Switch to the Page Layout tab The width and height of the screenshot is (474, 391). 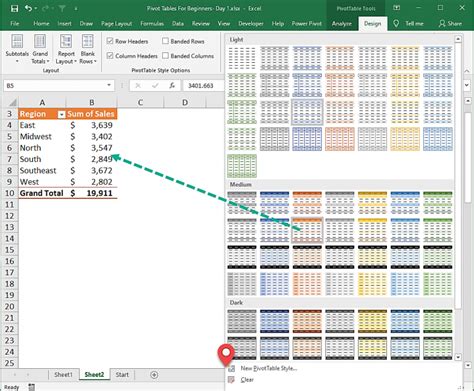(116, 24)
